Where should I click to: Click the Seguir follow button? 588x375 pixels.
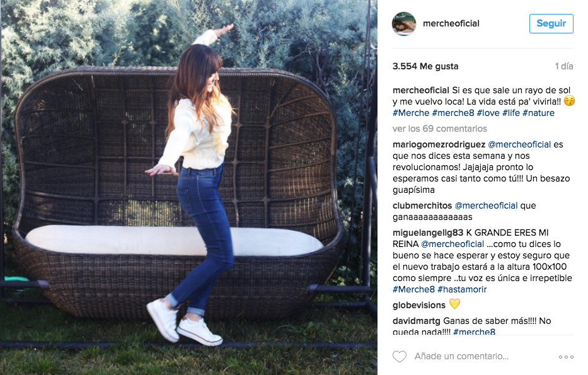coord(551,23)
